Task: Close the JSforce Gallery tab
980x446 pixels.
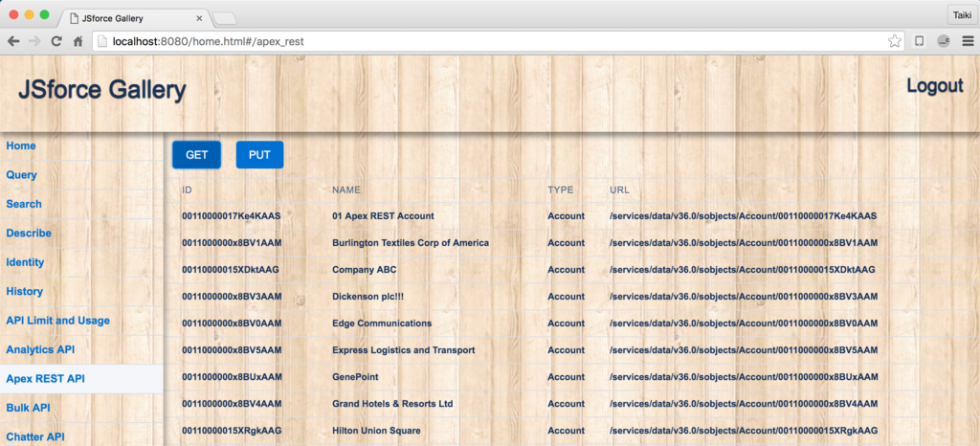Action: [x=199, y=18]
